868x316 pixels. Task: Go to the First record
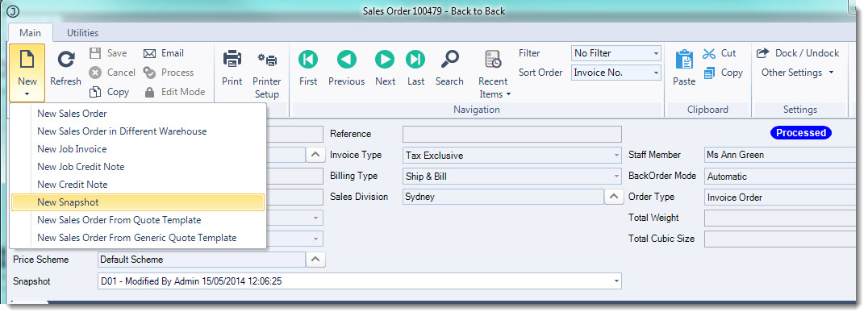pyautogui.click(x=308, y=59)
